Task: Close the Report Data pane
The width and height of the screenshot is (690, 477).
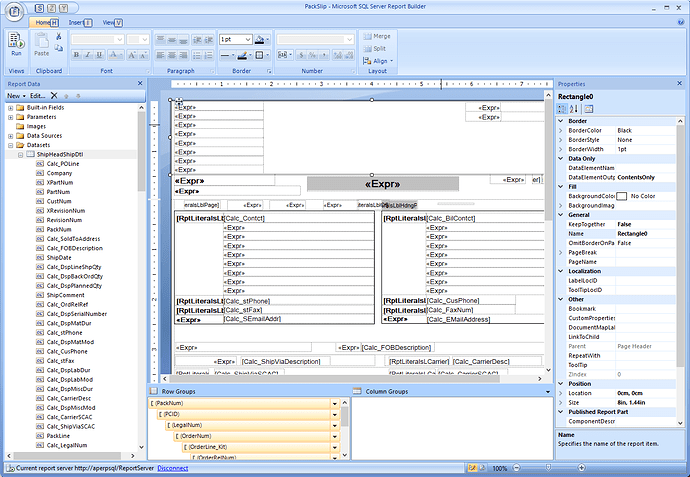Action: (x=140, y=83)
